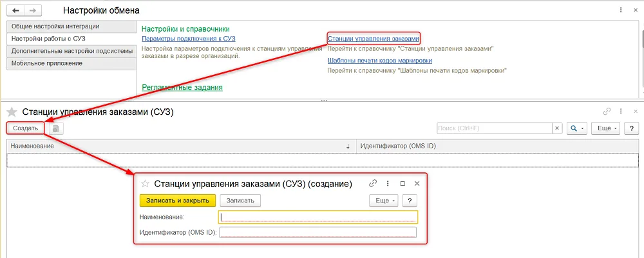Click the Создать button
The height and width of the screenshot is (258, 644).
[x=26, y=128]
